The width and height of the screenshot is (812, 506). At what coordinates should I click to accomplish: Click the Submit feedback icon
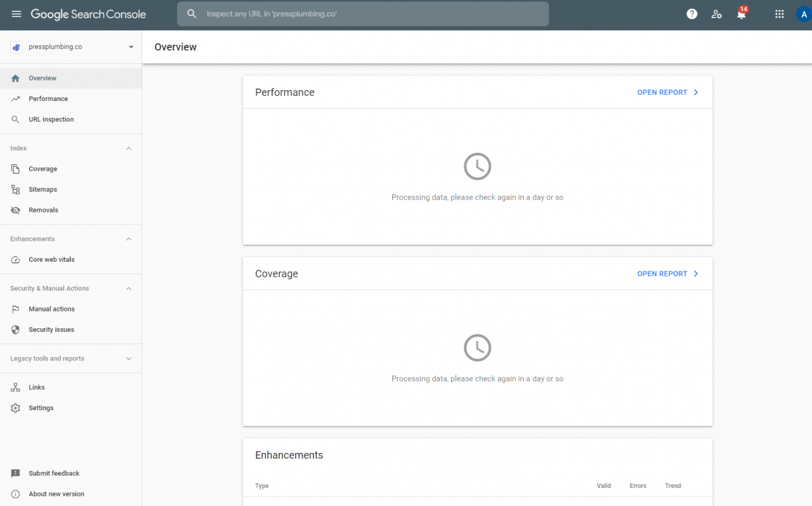(x=16, y=474)
